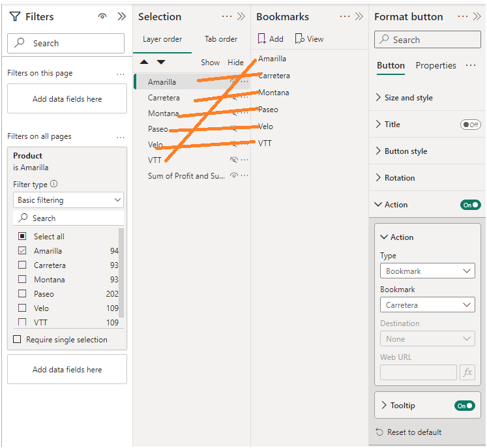Hide all layers in Selection pane
The width and height of the screenshot is (487, 448).
tap(235, 63)
